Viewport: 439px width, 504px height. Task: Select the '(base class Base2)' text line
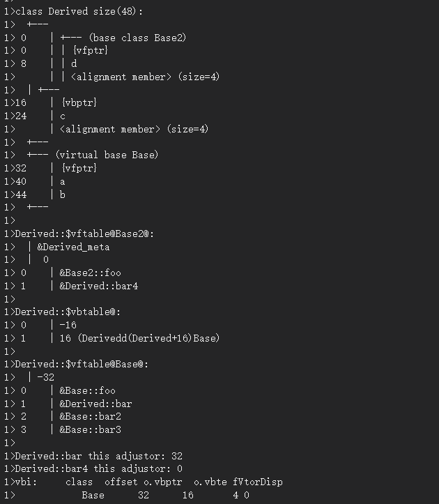(x=137, y=38)
